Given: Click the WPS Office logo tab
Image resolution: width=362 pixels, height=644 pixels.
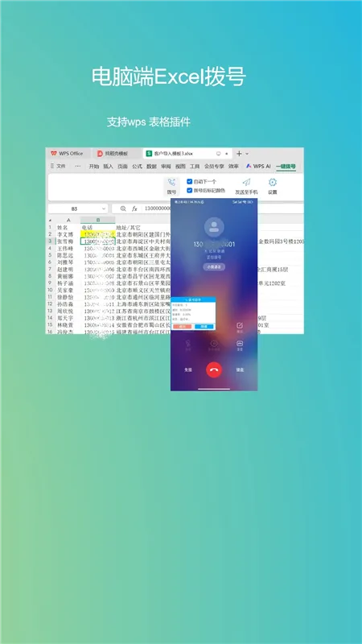Looking at the screenshot, I should pos(67,154).
